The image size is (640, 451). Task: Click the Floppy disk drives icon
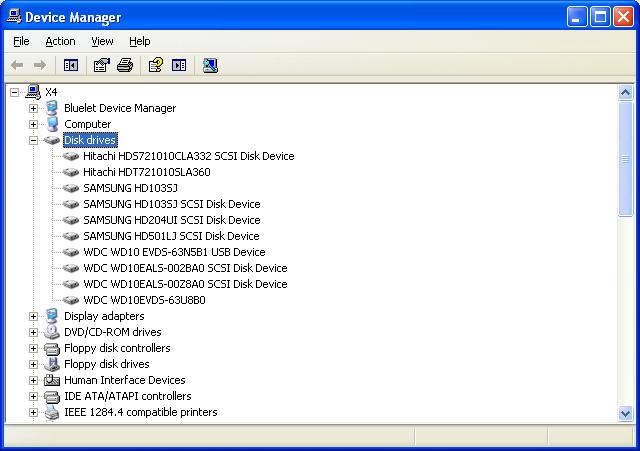(52, 364)
